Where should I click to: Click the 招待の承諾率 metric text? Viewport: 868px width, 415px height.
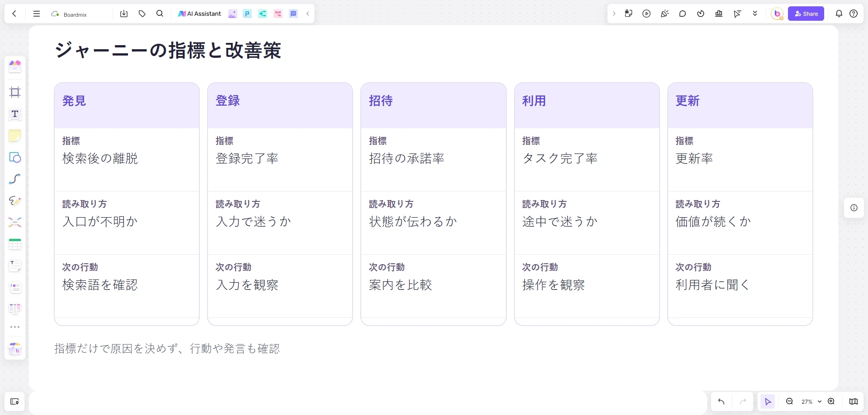[x=406, y=159]
